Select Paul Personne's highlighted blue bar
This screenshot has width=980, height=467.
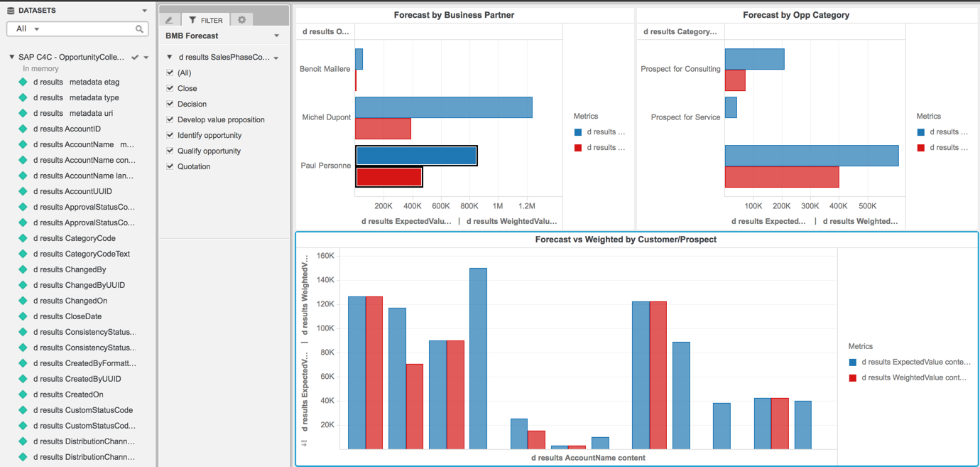click(416, 155)
